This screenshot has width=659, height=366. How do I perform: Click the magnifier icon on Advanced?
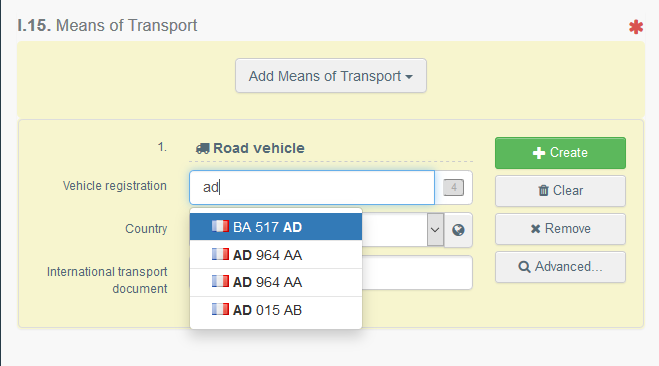tap(524, 267)
